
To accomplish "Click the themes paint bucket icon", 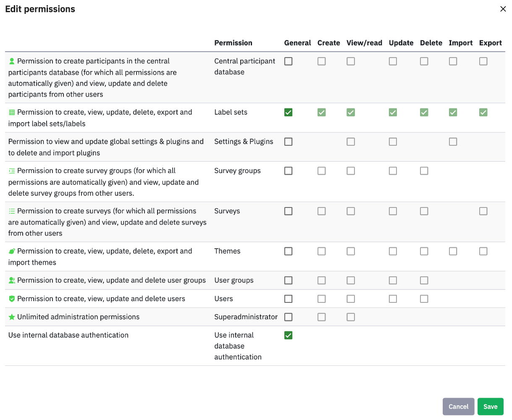I will [12, 251].
